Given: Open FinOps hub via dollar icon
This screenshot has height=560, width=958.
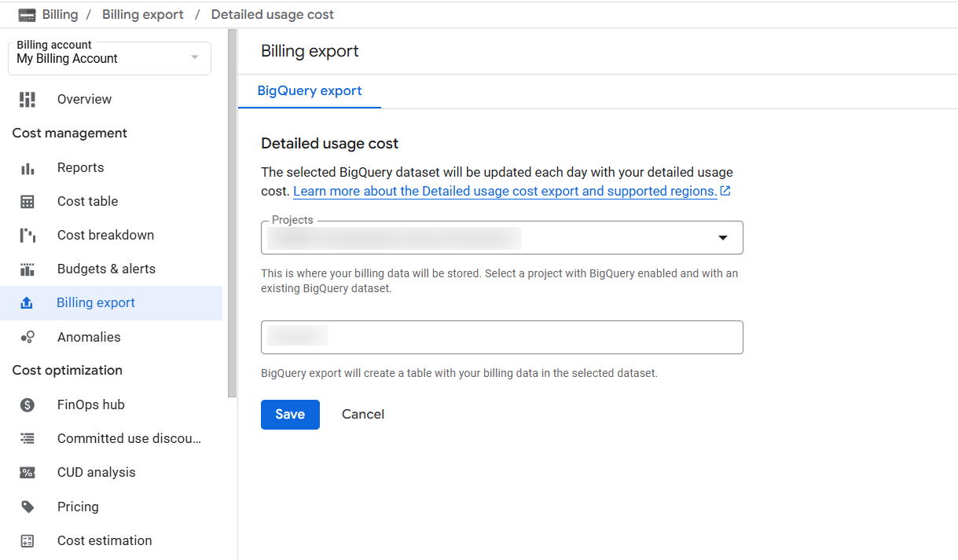Looking at the screenshot, I should point(28,405).
